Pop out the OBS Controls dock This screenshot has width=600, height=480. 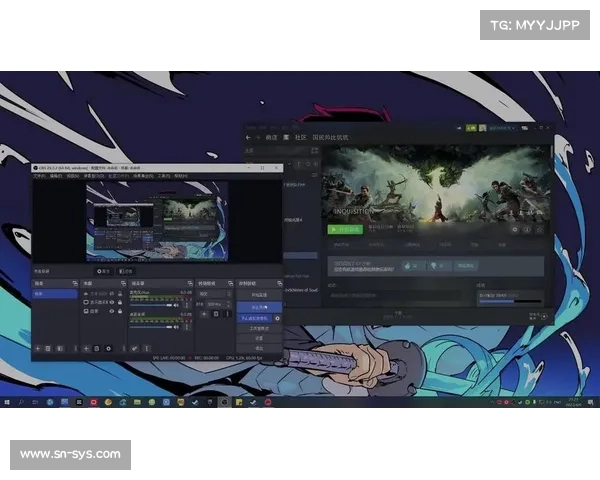(x=280, y=284)
